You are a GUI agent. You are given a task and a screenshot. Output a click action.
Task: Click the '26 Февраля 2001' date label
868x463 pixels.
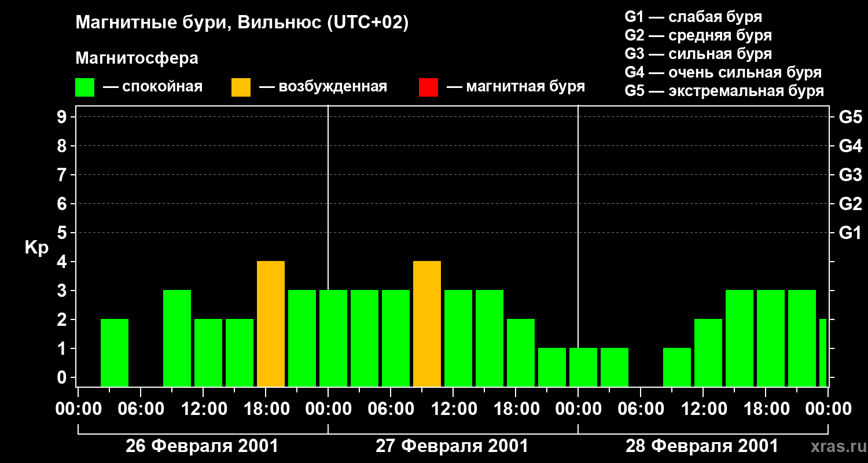[202, 446]
